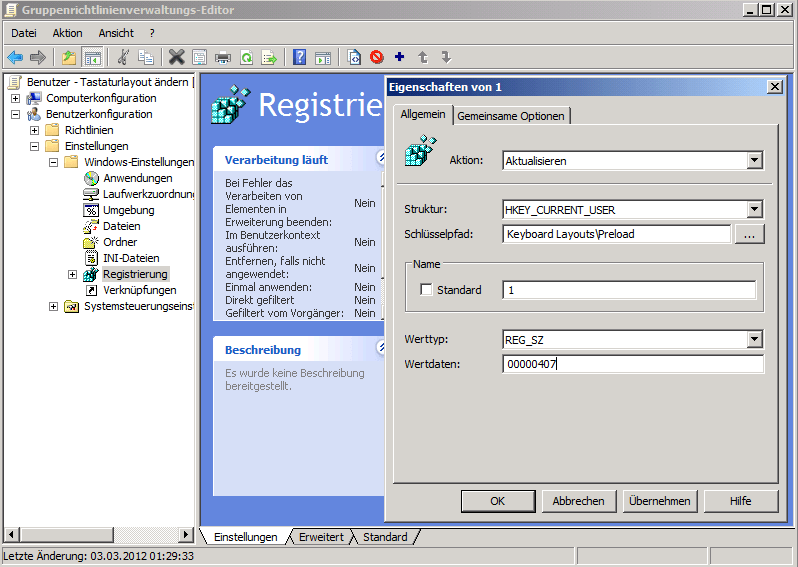798x567 pixels.
Task: Click the Cut scissors toolbar icon
Action: coord(123,58)
